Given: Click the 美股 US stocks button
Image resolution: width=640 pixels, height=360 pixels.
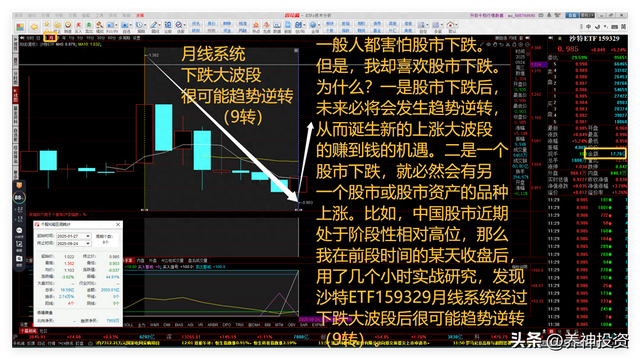Looking at the screenshot, I should coord(408,31).
